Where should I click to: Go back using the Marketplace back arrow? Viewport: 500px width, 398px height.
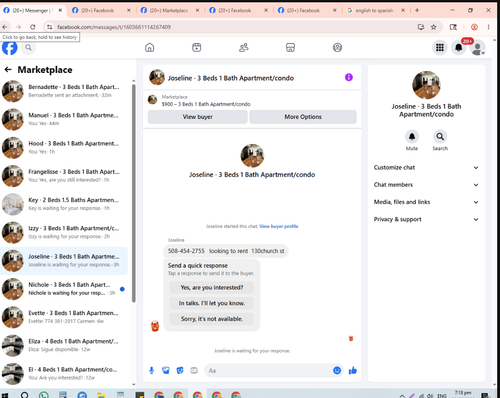click(8, 69)
